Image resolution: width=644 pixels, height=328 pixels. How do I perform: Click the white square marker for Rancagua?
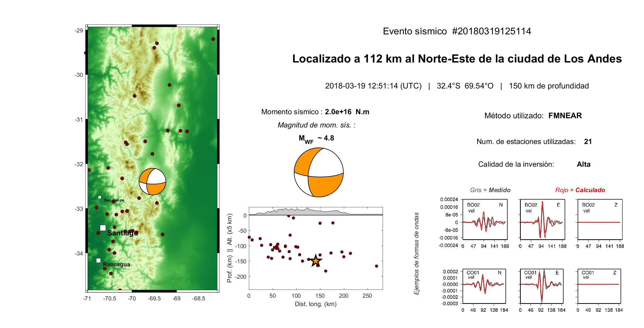(99, 260)
